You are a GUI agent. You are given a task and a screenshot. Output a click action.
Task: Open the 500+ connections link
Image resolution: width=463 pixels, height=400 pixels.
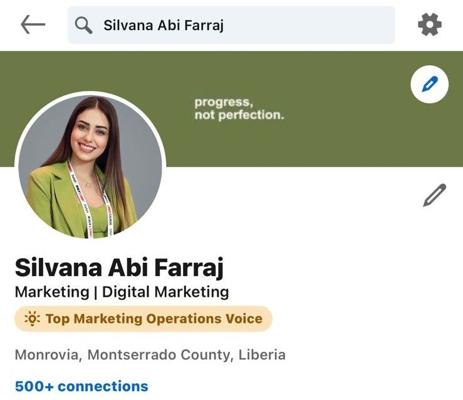(x=82, y=386)
